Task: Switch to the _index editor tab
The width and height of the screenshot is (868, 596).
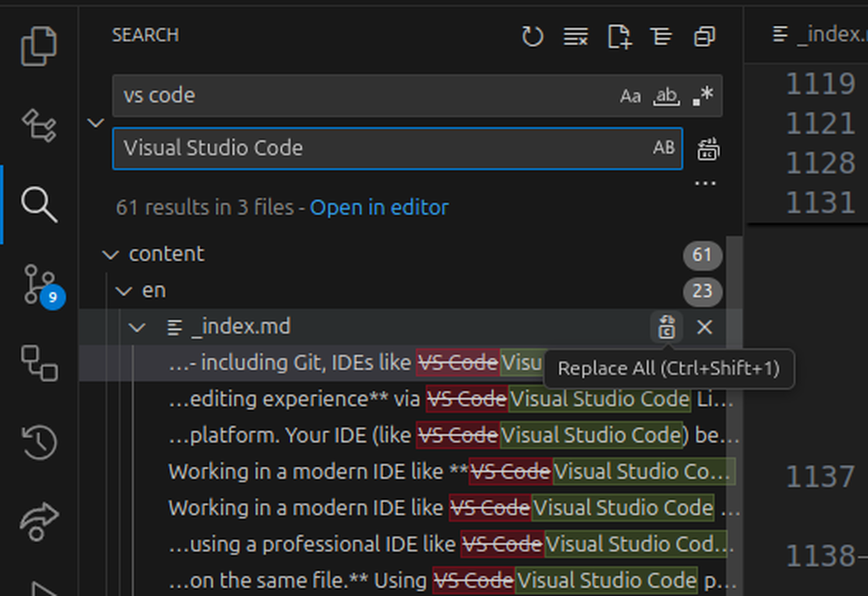Action: point(820,34)
